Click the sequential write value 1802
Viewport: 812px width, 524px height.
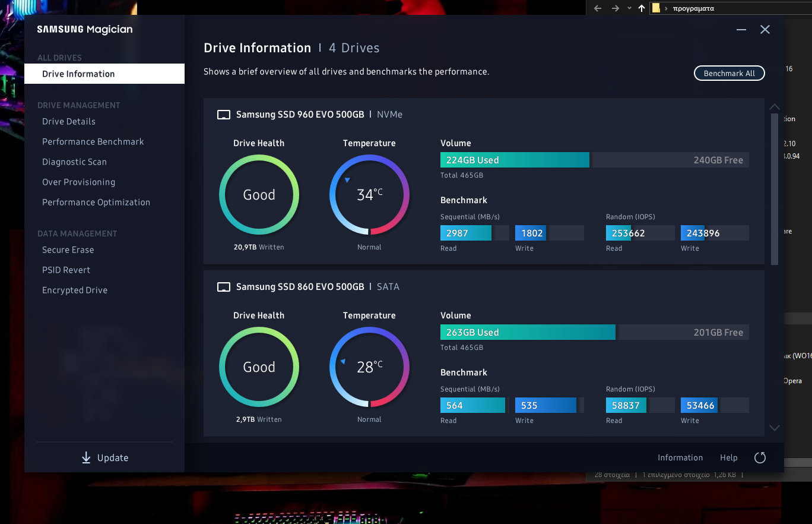pyautogui.click(x=532, y=233)
